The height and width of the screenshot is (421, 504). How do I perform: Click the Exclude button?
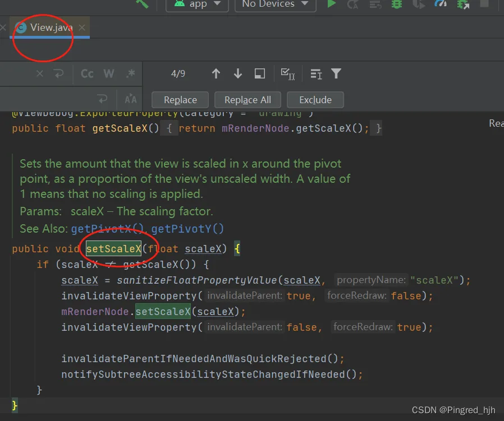click(x=315, y=100)
